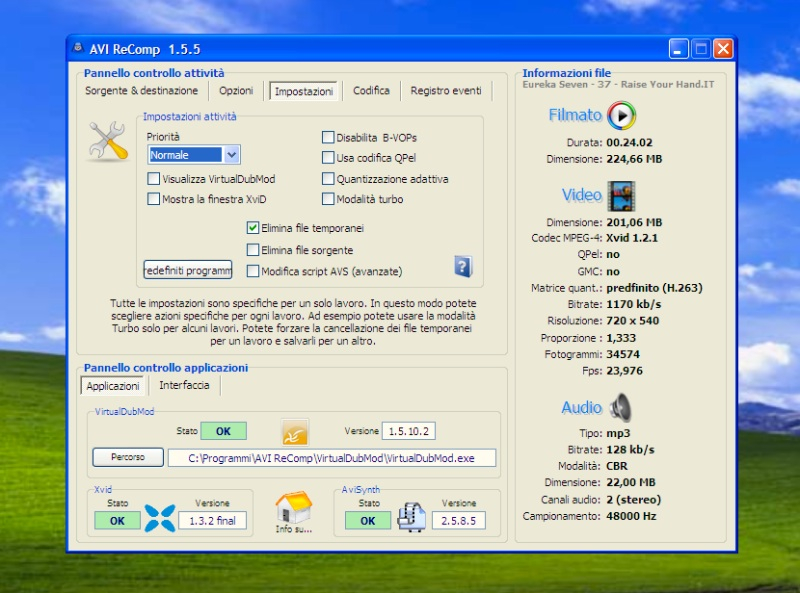Select the Interfaccia tab
Image resolution: width=800 pixels, height=593 pixels.
[184, 385]
